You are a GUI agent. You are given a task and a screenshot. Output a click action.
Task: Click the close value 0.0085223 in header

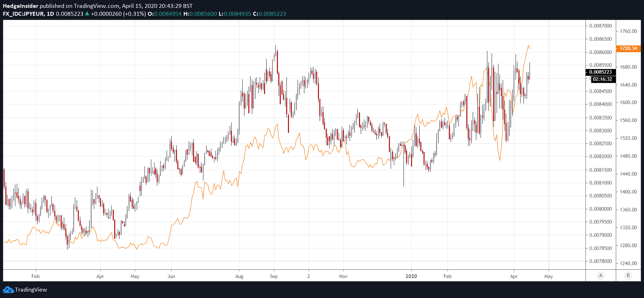point(272,14)
